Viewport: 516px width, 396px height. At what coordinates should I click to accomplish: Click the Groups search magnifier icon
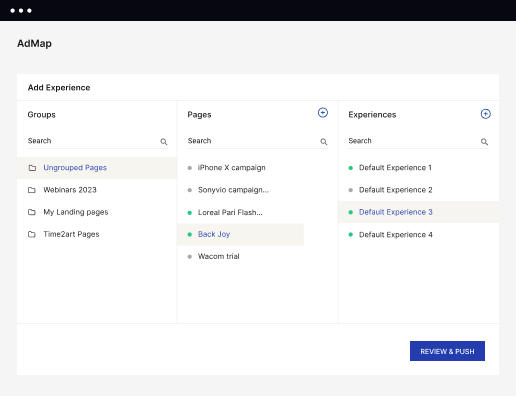[164, 142]
